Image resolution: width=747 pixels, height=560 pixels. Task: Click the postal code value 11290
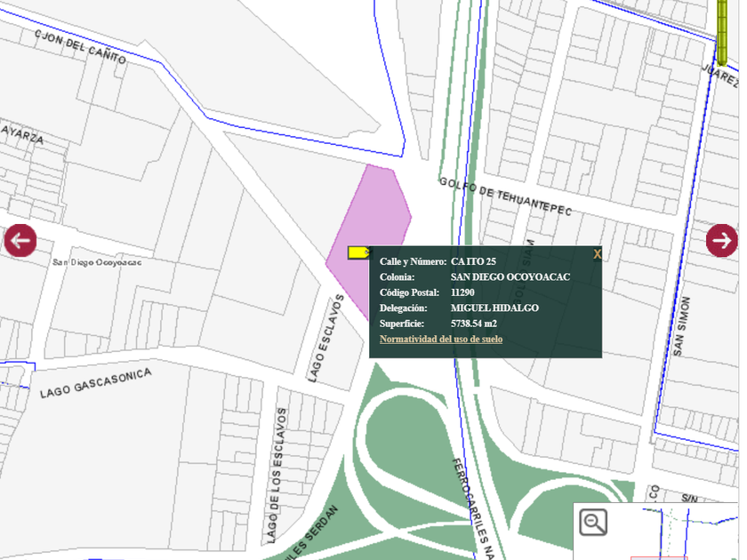(462, 292)
